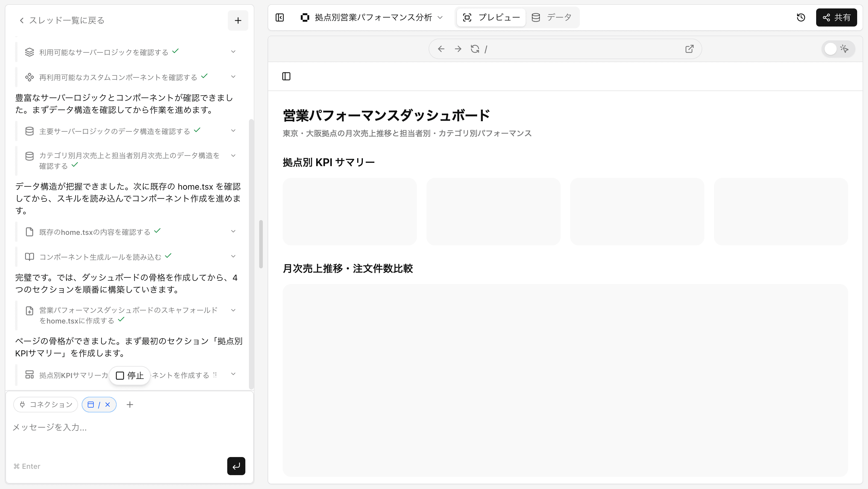The image size is (868, 489).
Task: Switch to the データ tab
Action: click(x=552, y=17)
